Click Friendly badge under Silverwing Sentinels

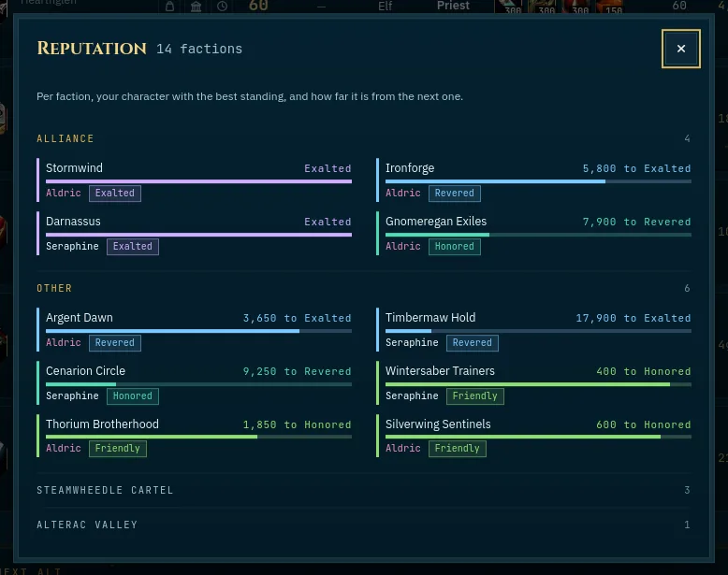[458, 448]
